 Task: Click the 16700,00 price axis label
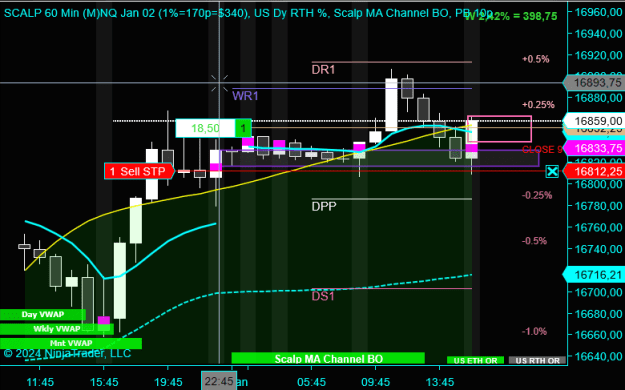click(x=598, y=292)
